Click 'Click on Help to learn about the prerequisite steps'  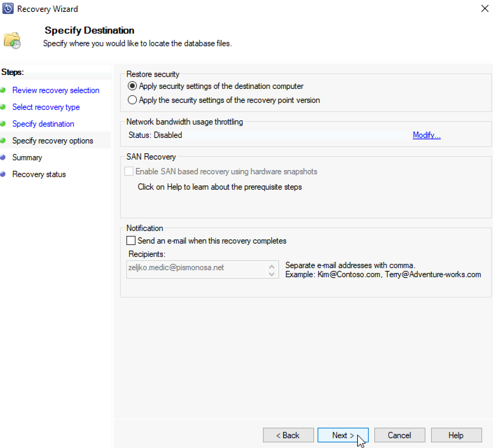pyautogui.click(x=220, y=187)
